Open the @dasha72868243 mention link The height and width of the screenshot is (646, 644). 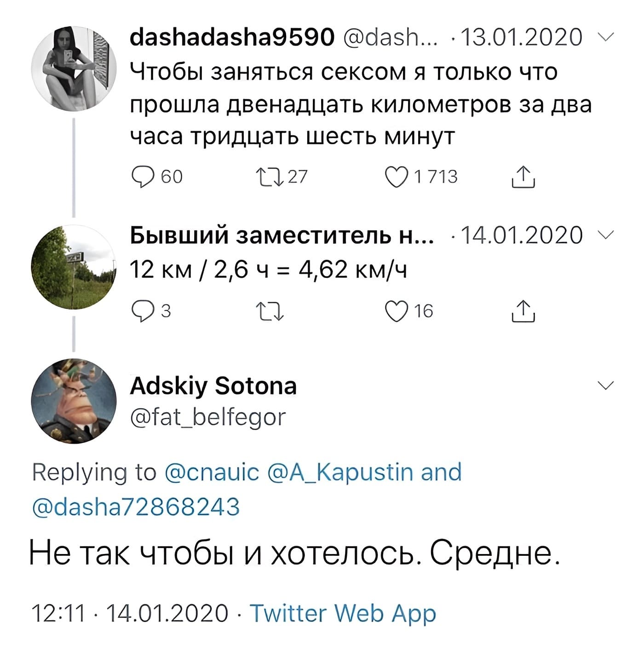click(x=136, y=506)
